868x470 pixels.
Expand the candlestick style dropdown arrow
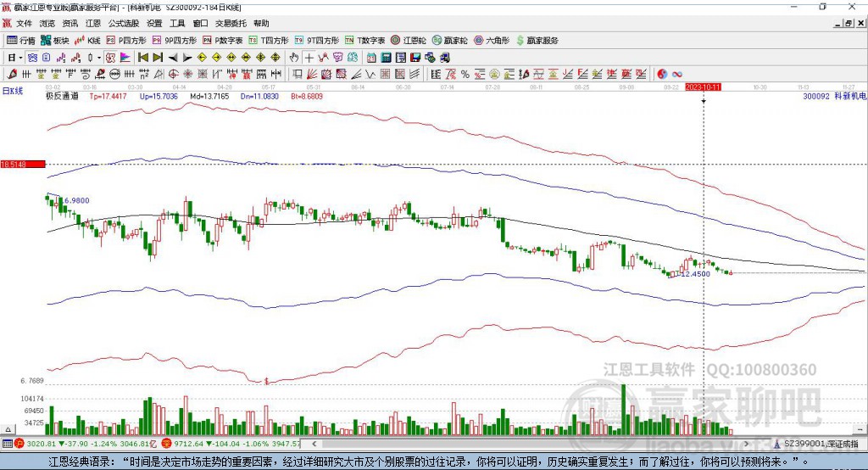99,58
